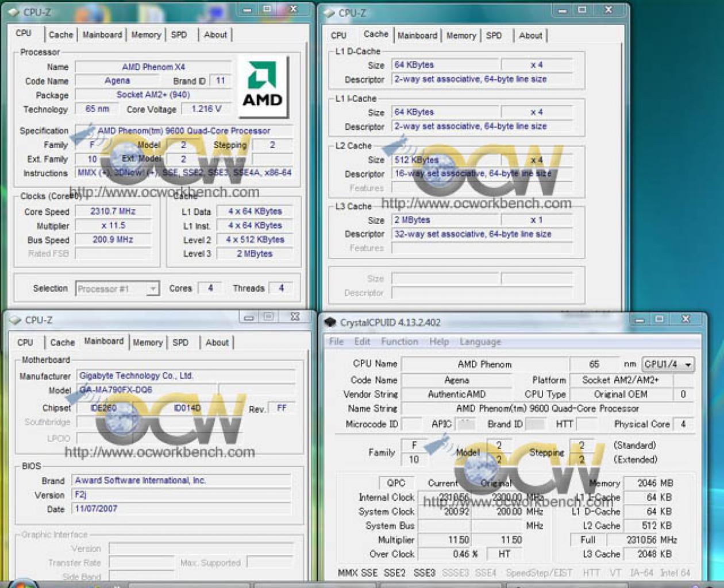The height and width of the screenshot is (588, 724).
Task: Click the Cache window's CPU-Z title icon
Action: pos(329,13)
